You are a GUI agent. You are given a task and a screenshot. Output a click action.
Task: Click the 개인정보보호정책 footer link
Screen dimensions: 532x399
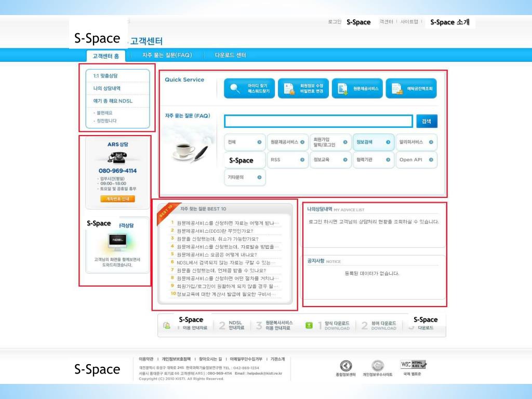click(x=176, y=359)
